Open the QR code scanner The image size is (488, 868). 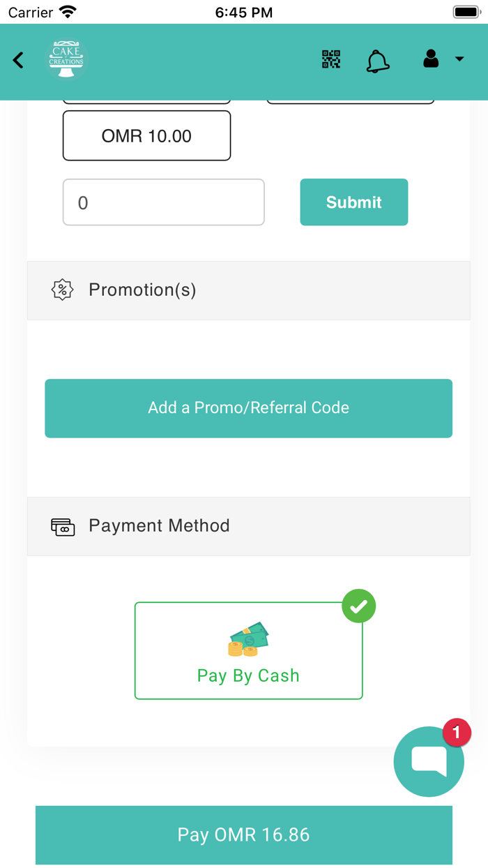(x=331, y=60)
